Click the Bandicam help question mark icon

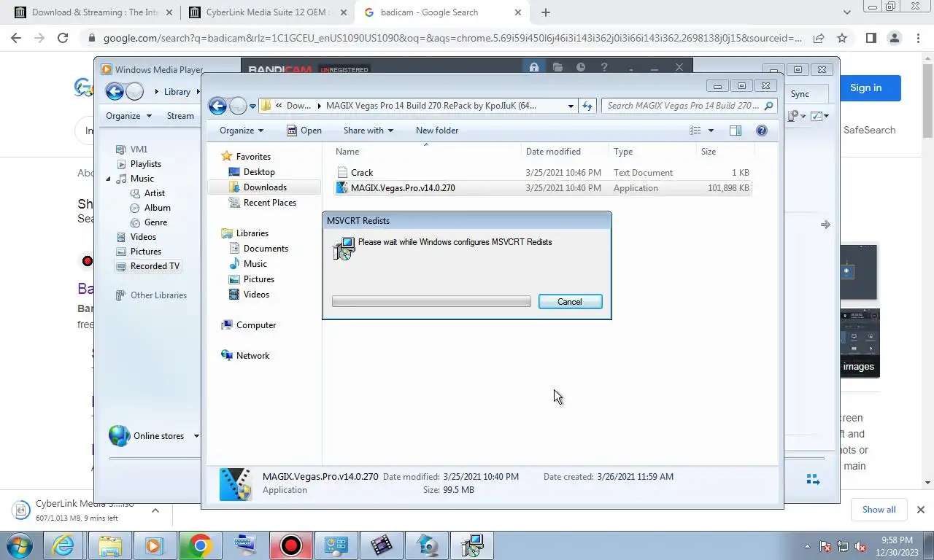(x=604, y=68)
